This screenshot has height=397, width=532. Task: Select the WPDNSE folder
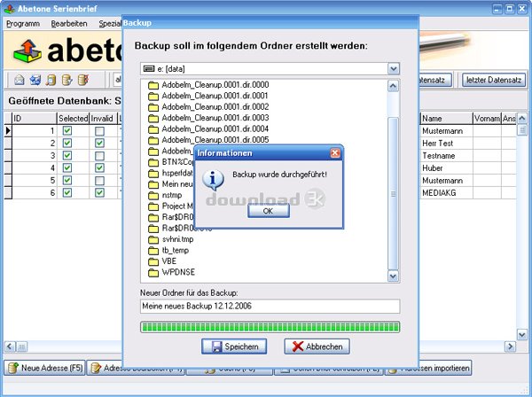pos(171,272)
